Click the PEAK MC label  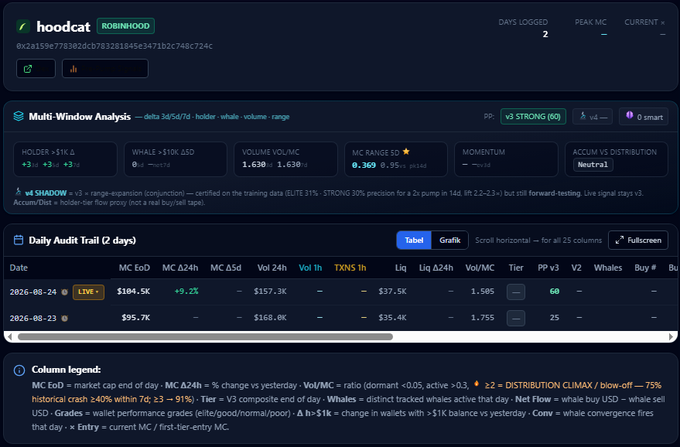[591, 22]
